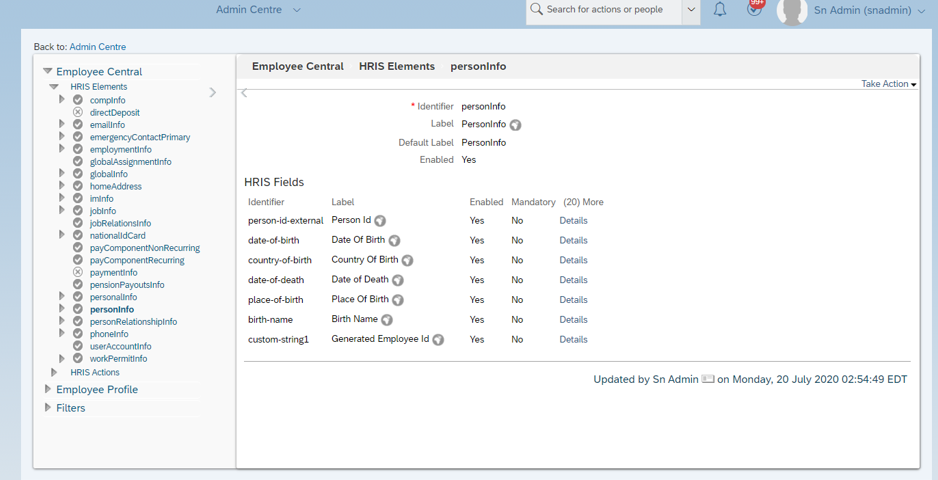Open Details for the date-of-death field
The width and height of the screenshot is (938, 480).
[x=573, y=280]
